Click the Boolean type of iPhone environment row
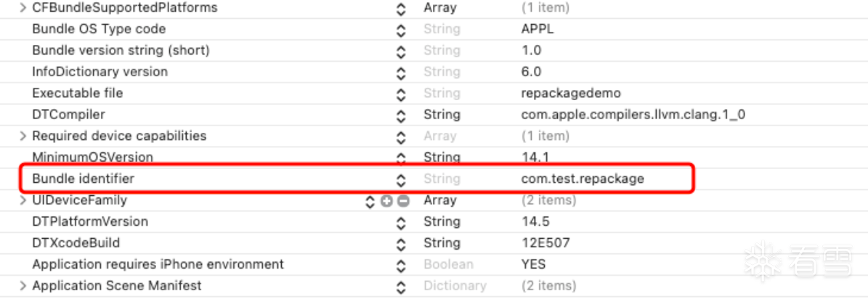 point(448,265)
